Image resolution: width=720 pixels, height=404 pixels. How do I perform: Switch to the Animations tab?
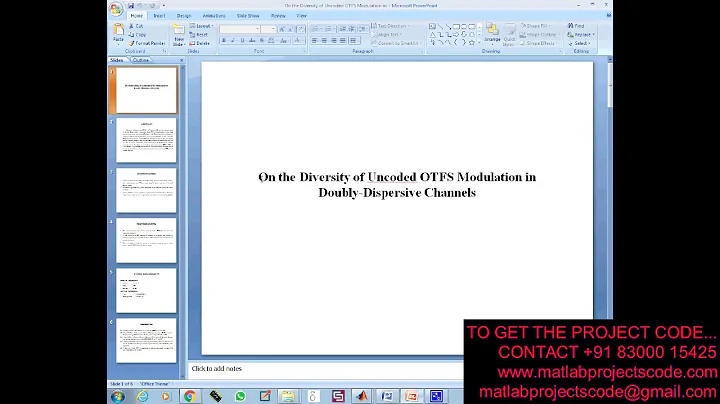214,16
